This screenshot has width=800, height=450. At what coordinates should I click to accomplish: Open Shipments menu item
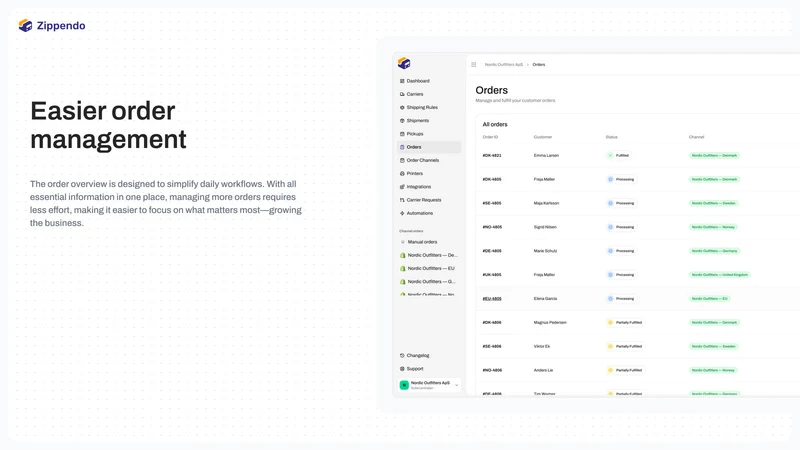pos(418,121)
